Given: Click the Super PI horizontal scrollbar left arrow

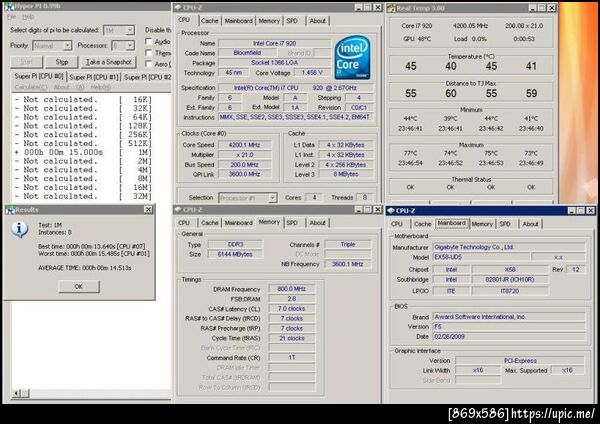Looking at the screenshot, I should (16, 393).
